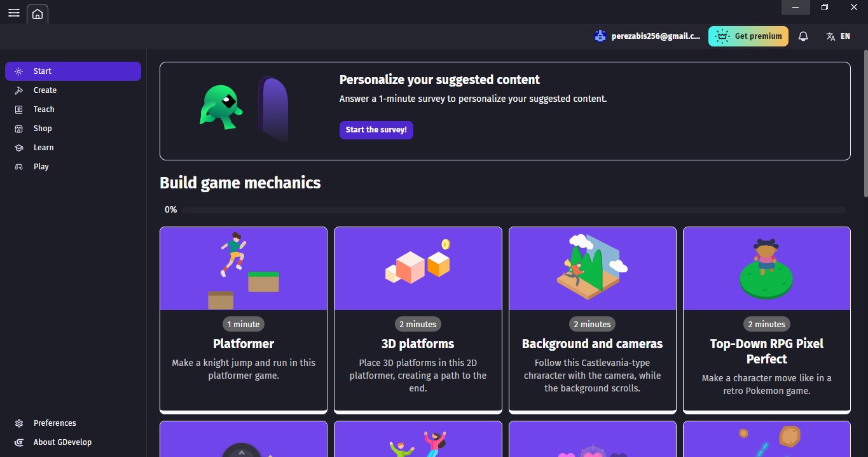Open the hamburger main menu
Screen dimensions: 868x457
[13, 13]
